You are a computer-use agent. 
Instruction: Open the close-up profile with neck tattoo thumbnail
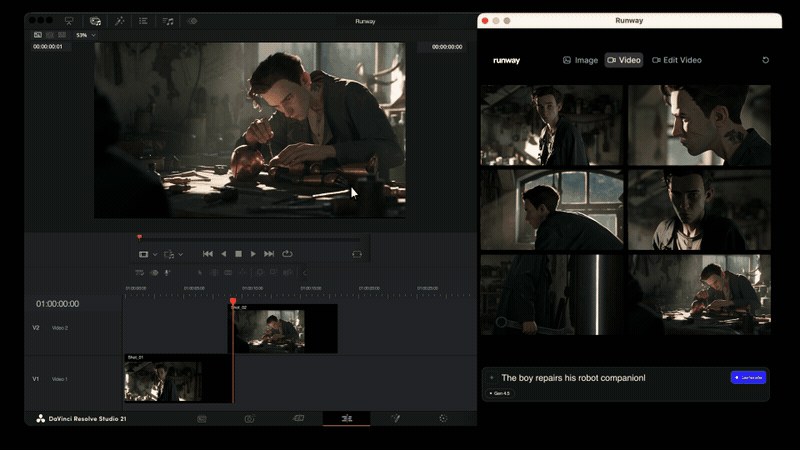click(x=699, y=125)
